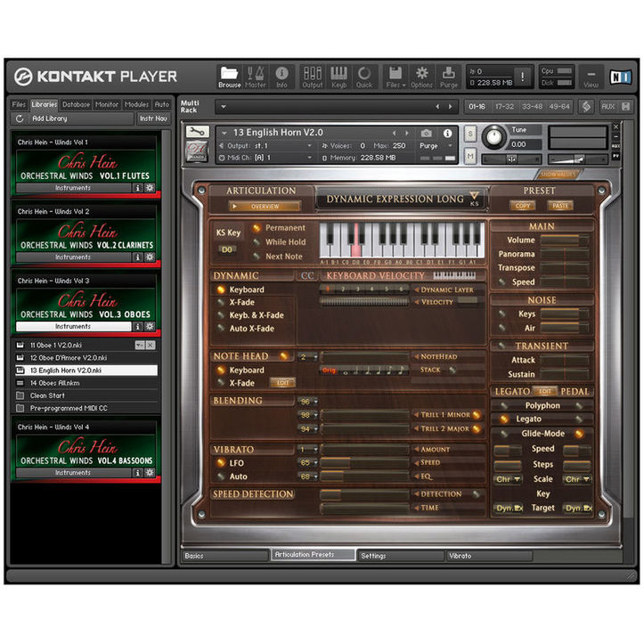Load 12 Oboe D'Amore V2.0.nki
This screenshot has width=644, height=644.
pos(86,358)
